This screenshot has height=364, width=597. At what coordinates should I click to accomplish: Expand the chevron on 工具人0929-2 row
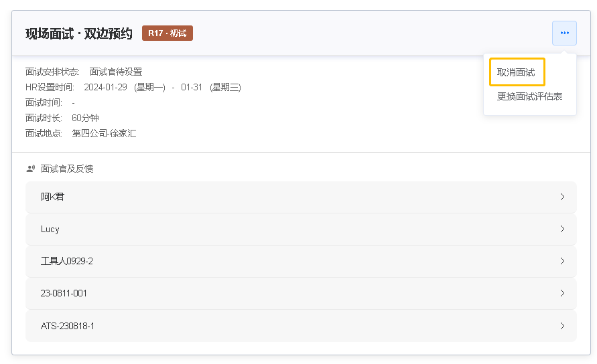[562, 261]
